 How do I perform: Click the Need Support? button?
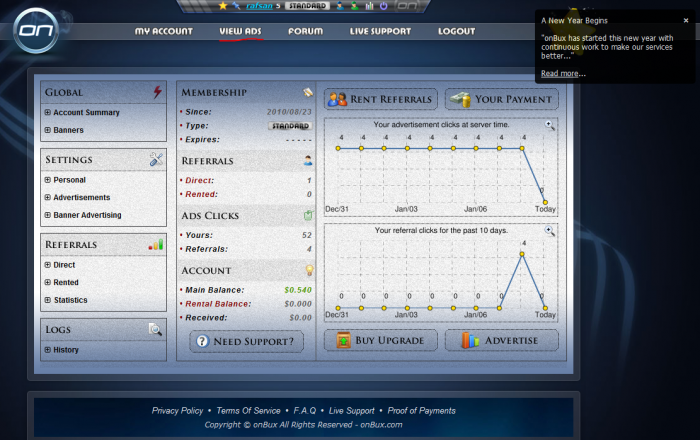point(246,341)
